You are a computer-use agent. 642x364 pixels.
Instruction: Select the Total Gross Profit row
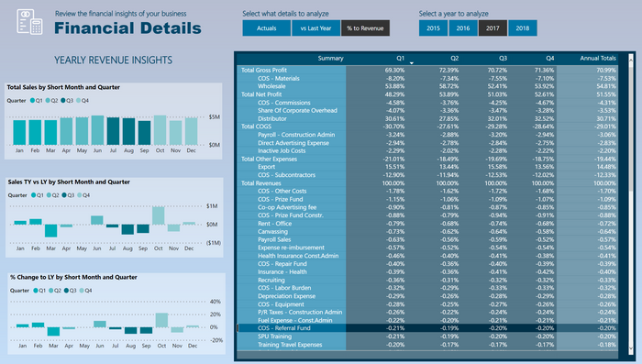tap(427, 70)
